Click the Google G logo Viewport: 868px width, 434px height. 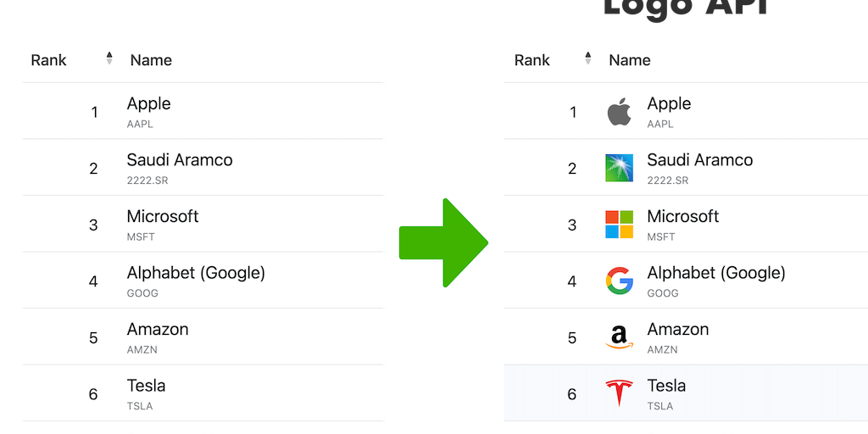click(619, 281)
